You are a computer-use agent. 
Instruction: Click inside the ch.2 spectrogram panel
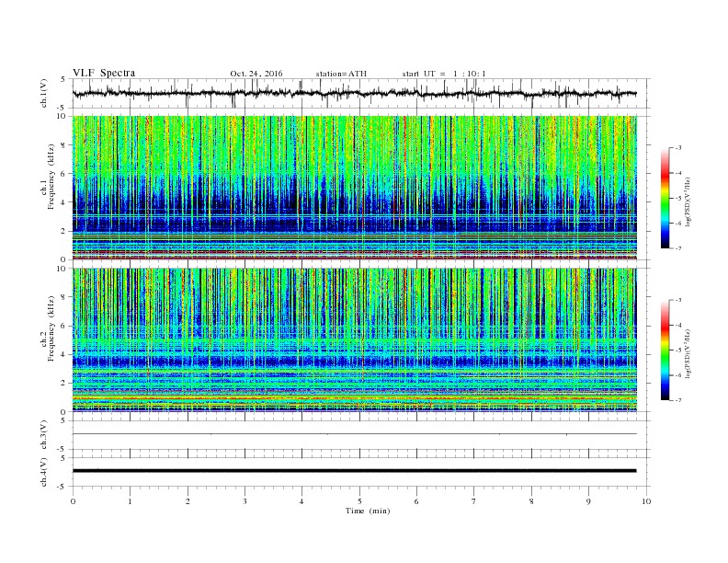355,339
